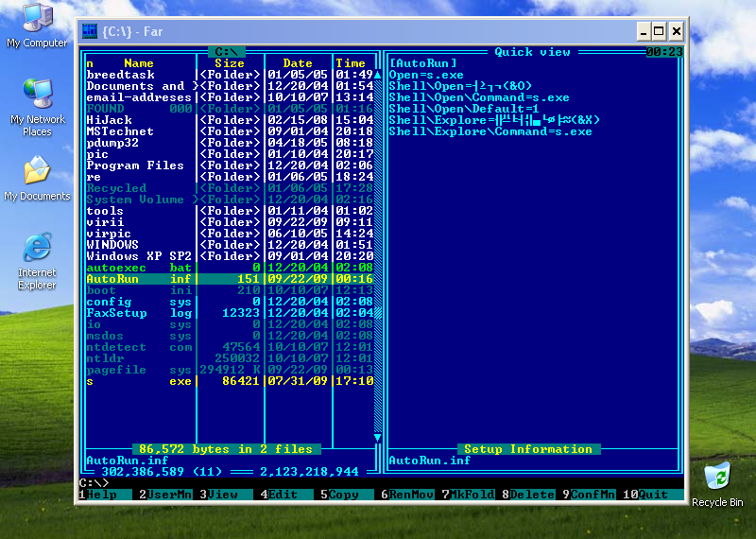Click the 10 Quit function key
The height and width of the screenshot is (539, 756).
point(653,495)
